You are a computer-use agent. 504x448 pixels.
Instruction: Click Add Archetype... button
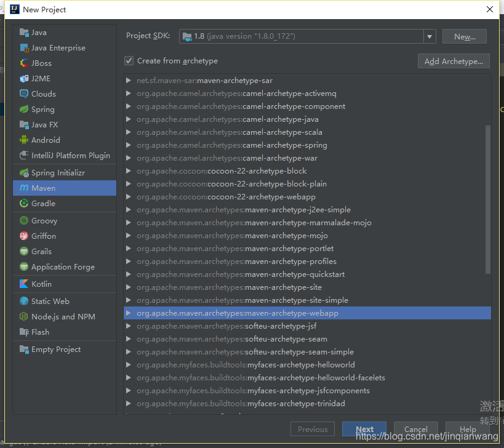coord(454,61)
